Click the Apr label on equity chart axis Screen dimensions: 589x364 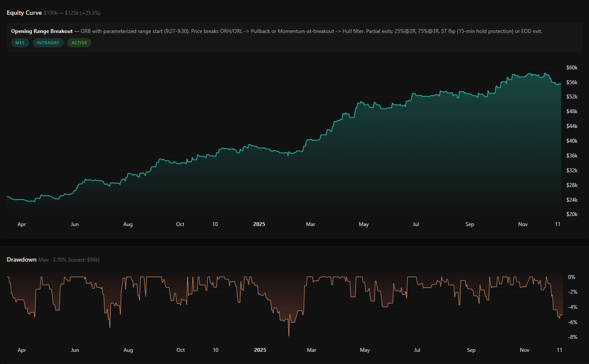pos(22,224)
